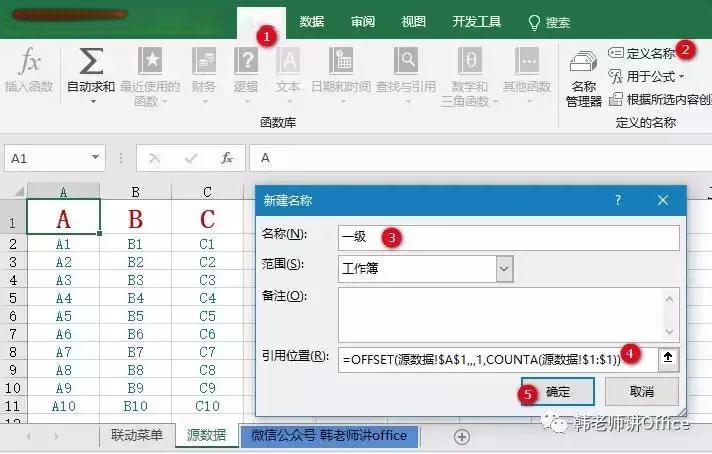Click the 取消 button in dialog
The image size is (712, 454).
tap(641, 392)
